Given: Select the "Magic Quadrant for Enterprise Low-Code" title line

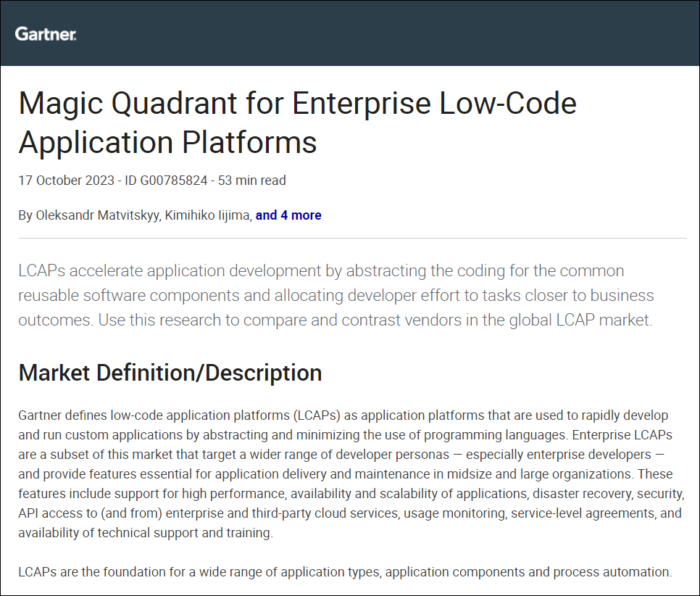Looking at the screenshot, I should click(298, 103).
